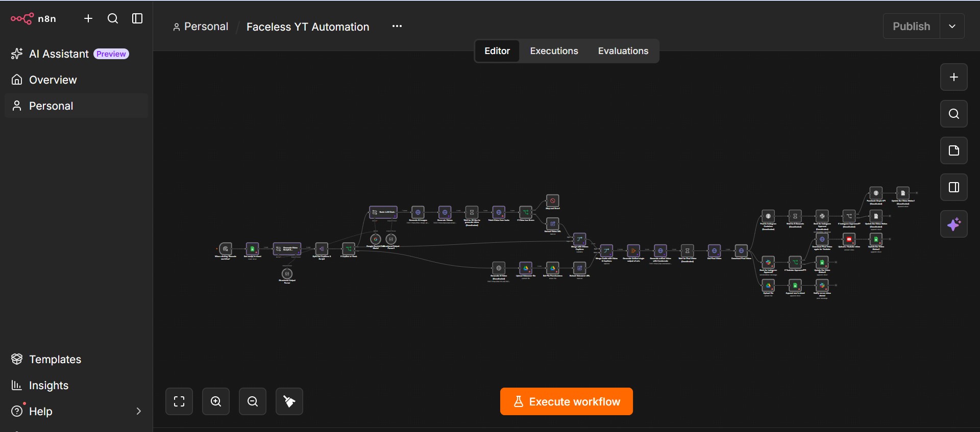Select the Faceless YT Automation workflow title
The height and width of the screenshot is (432, 980).
click(308, 27)
